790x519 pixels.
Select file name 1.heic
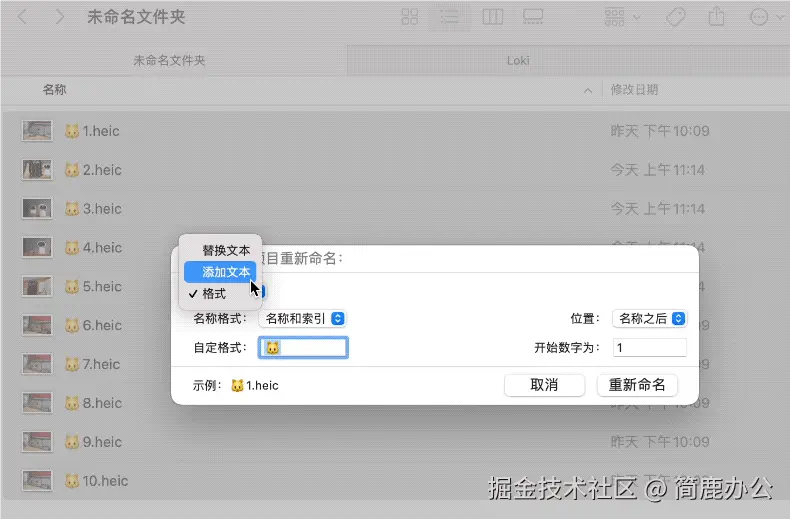click(92, 131)
